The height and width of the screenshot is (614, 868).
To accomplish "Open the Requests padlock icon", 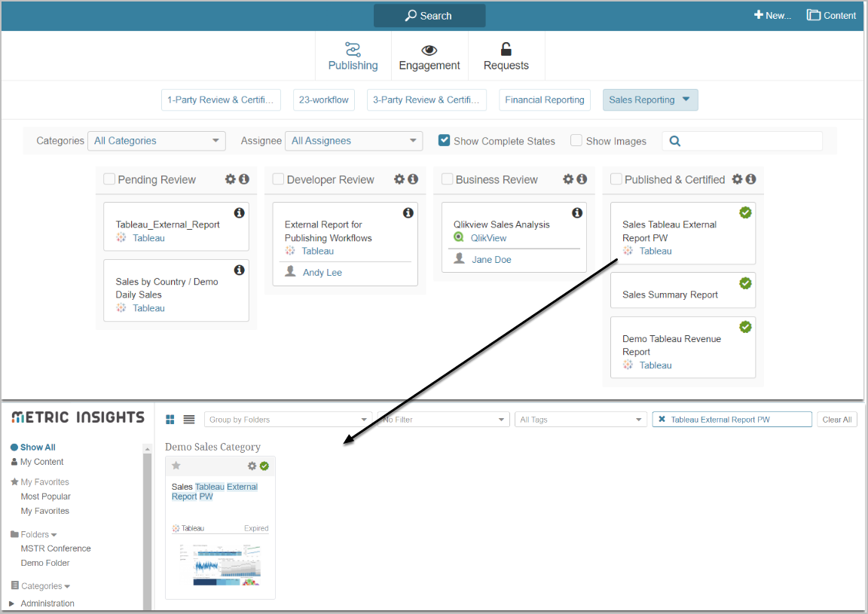I will point(506,49).
